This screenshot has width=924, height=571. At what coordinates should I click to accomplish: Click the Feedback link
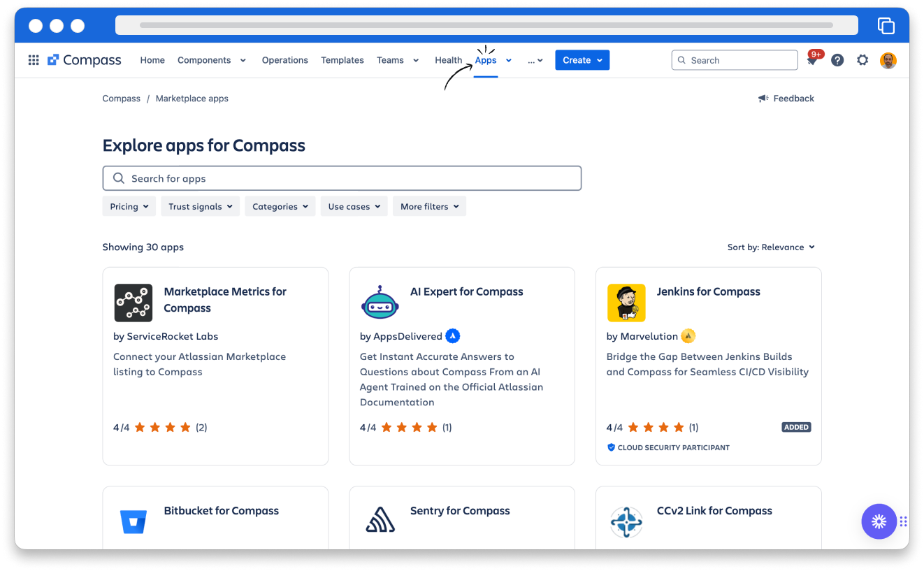[793, 99]
